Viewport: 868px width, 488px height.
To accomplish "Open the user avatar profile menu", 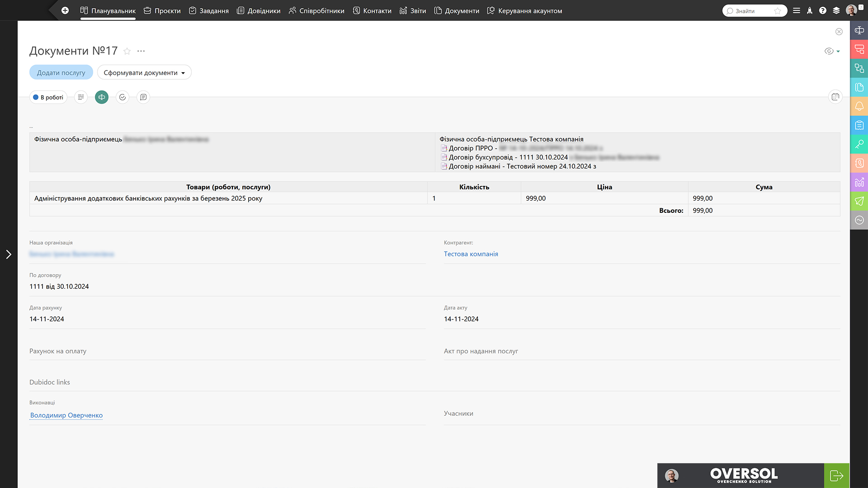I will (x=851, y=10).
